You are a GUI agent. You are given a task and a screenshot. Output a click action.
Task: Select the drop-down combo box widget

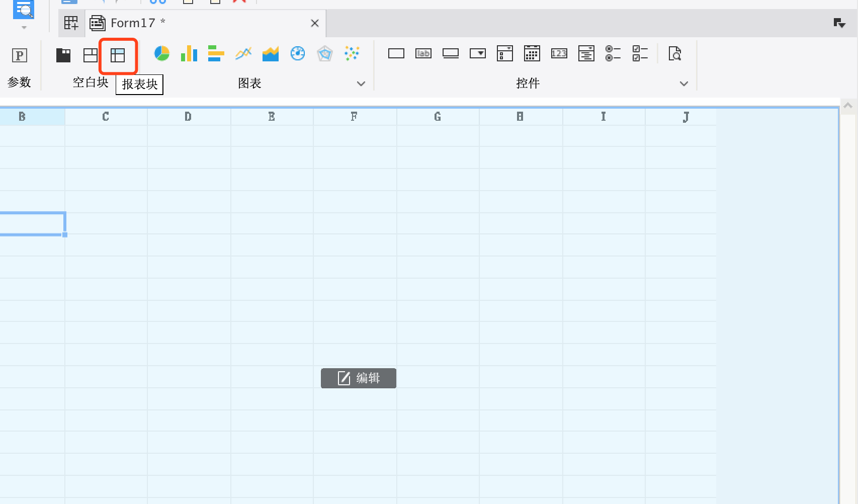point(478,53)
